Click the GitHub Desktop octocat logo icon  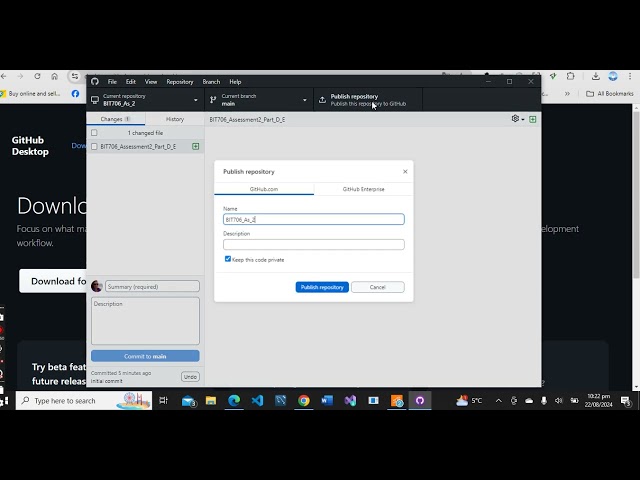(95, 82)
